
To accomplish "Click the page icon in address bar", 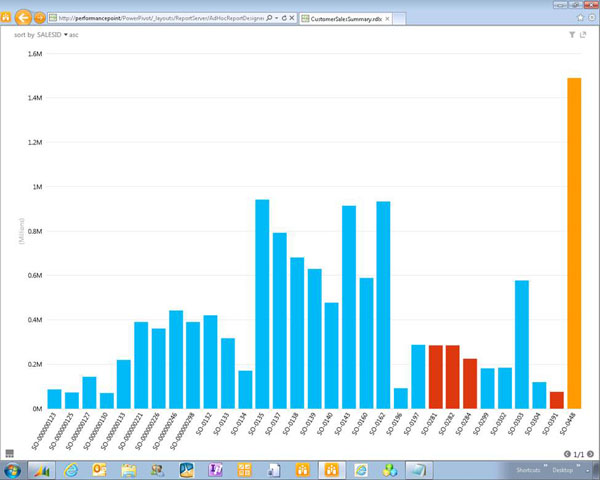I will coord(53,18).
